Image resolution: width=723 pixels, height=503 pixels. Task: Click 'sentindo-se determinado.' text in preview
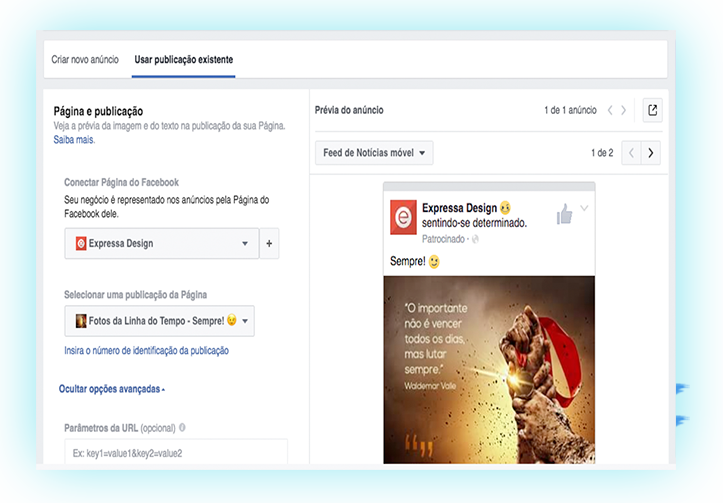pos(474,223)
